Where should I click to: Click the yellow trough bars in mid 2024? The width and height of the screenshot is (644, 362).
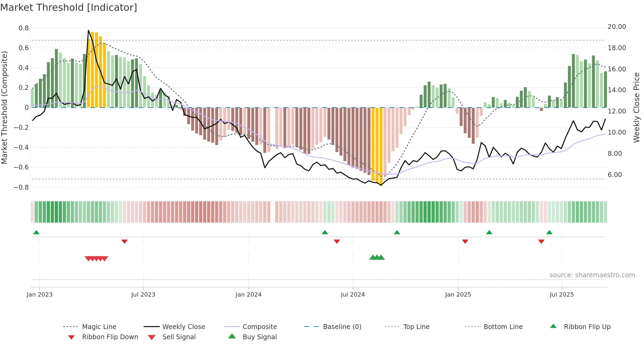(377, 146)
